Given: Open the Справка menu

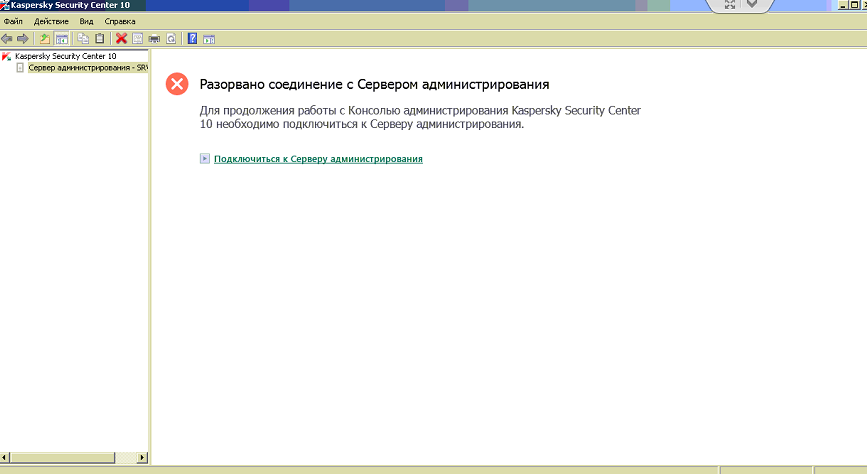Looking at the screenshot, I should (x=120, y=22).
